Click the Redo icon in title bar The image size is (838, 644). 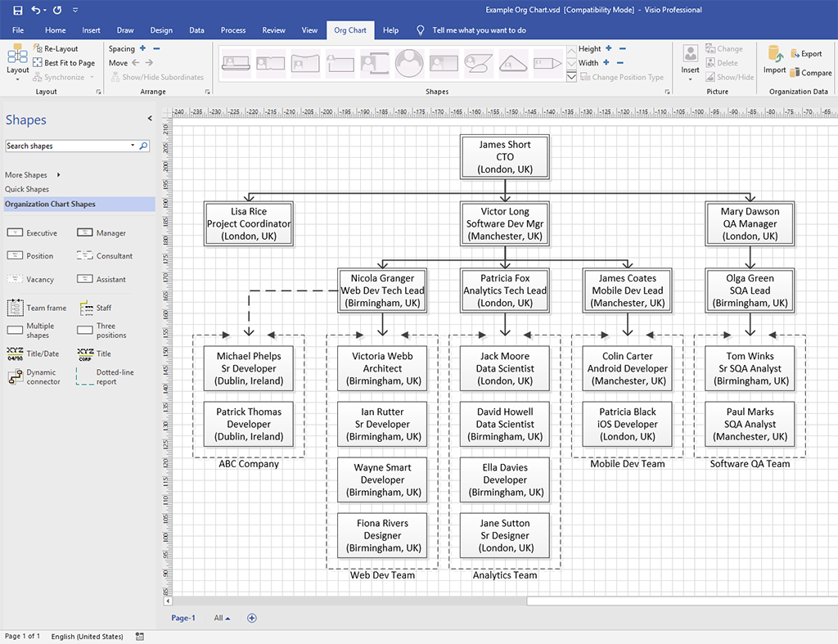(57, 10)
